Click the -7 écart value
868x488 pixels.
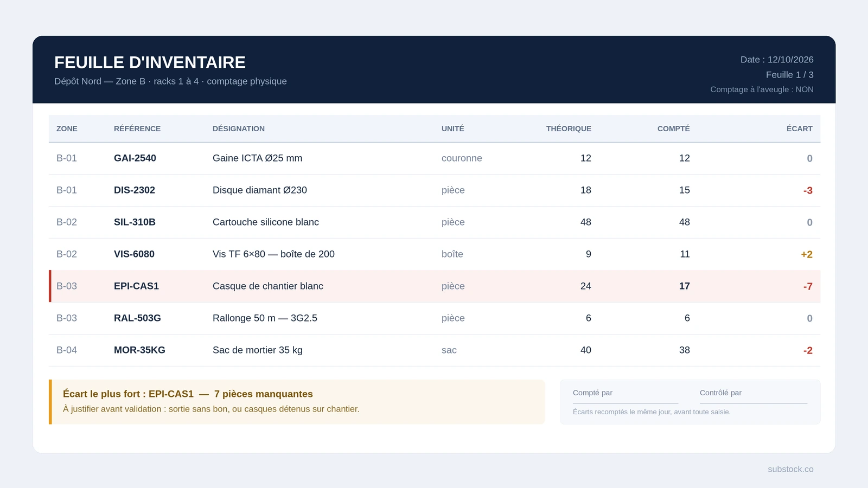[x=808, y=286]
